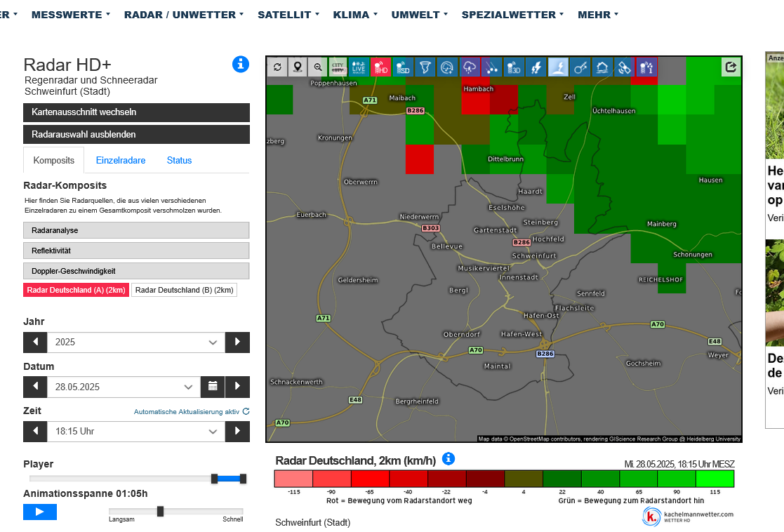Click the Langsam–Schnell speed slider handle
The height and width of the screenshot is (532, 784).
[x=160, y=511]
